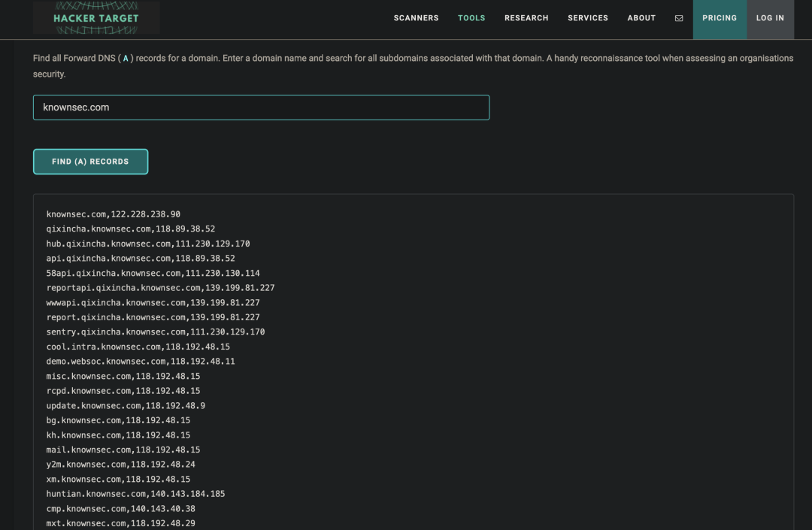Click the 58api.qixincha.knownsec.com result line
The image size is (812, 530).
[x=153, y=274]
